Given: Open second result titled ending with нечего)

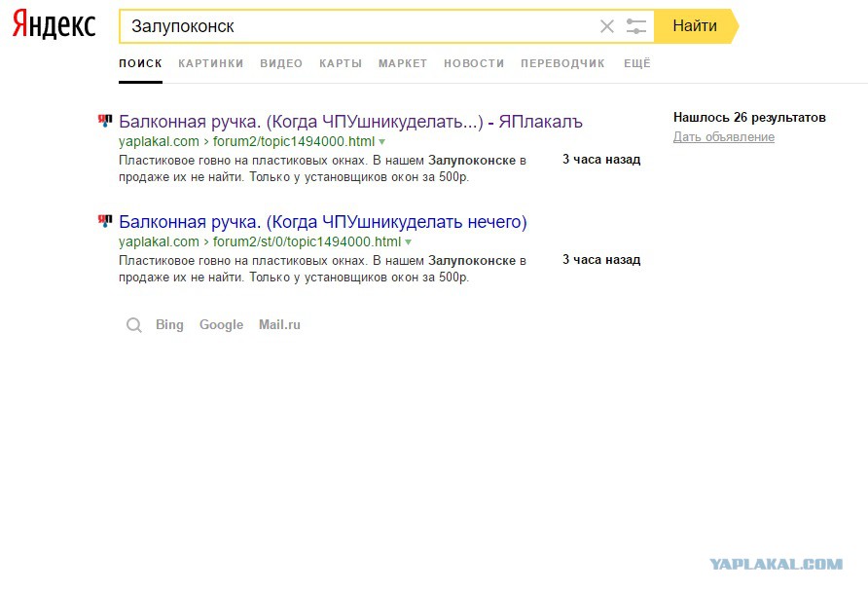Looking at the screenshot, I should coord(323,221).
